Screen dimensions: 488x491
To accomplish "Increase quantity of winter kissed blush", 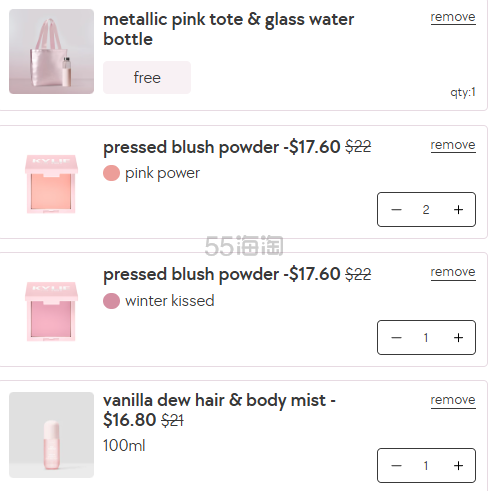I will [458, 338].
